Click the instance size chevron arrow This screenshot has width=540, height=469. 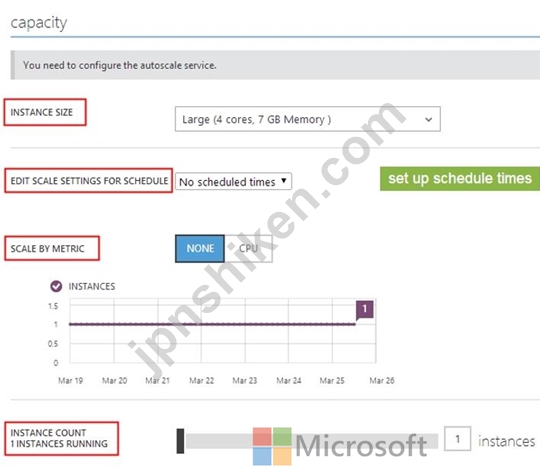click(428, 119)
